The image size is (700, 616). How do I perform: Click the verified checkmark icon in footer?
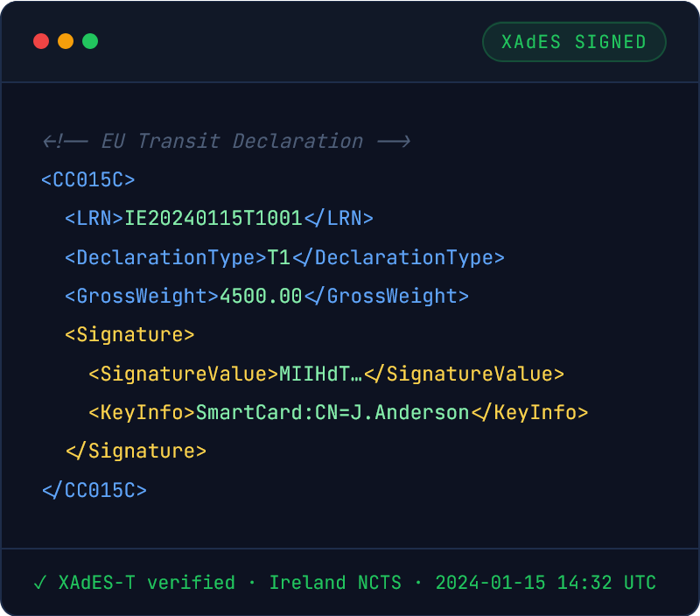(x=39, y=582)
